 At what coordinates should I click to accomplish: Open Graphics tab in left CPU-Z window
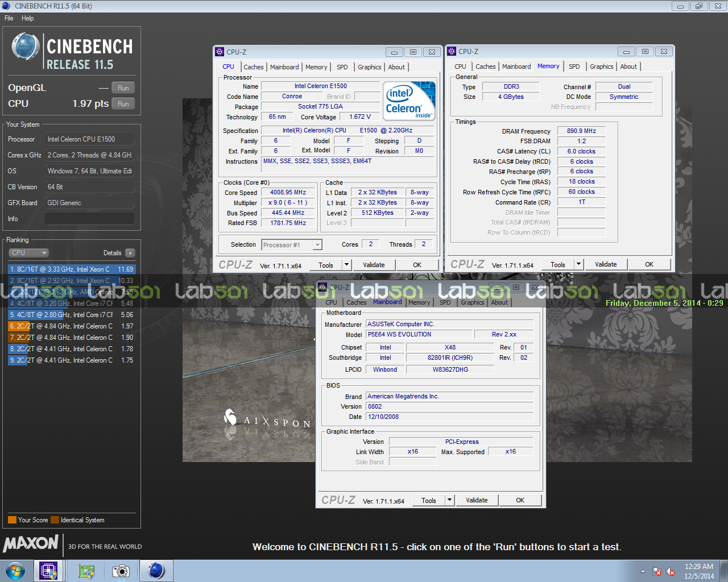370,67
